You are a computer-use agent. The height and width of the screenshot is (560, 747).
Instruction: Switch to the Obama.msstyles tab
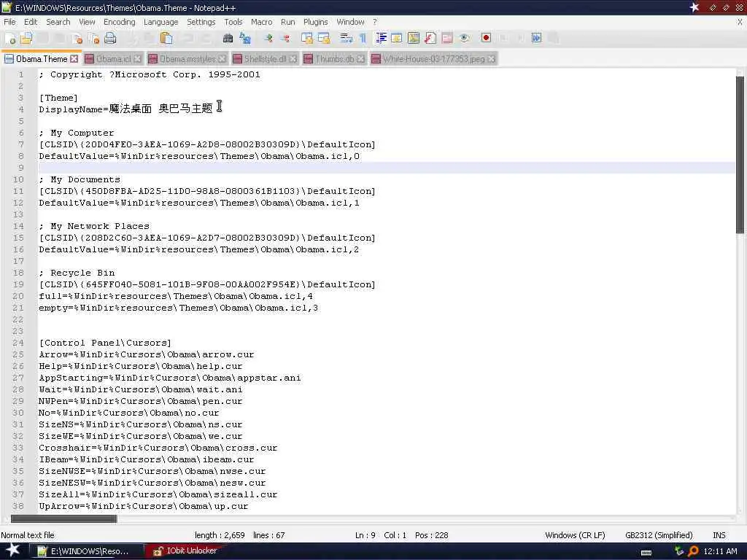[187, 59]
